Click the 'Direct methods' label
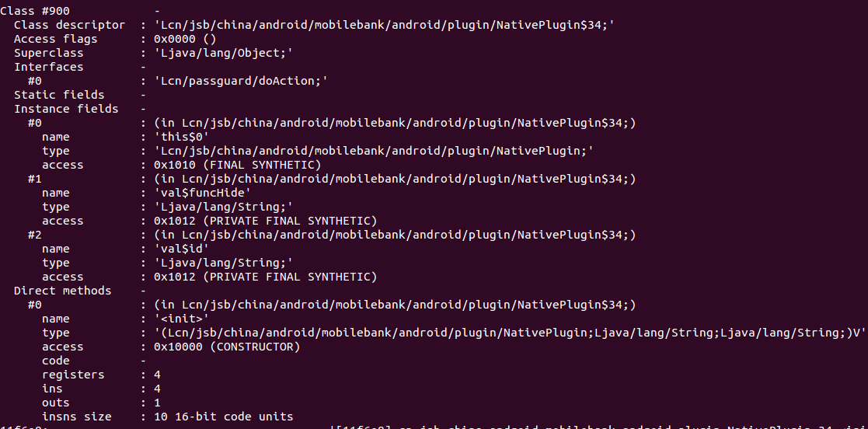 62,291
